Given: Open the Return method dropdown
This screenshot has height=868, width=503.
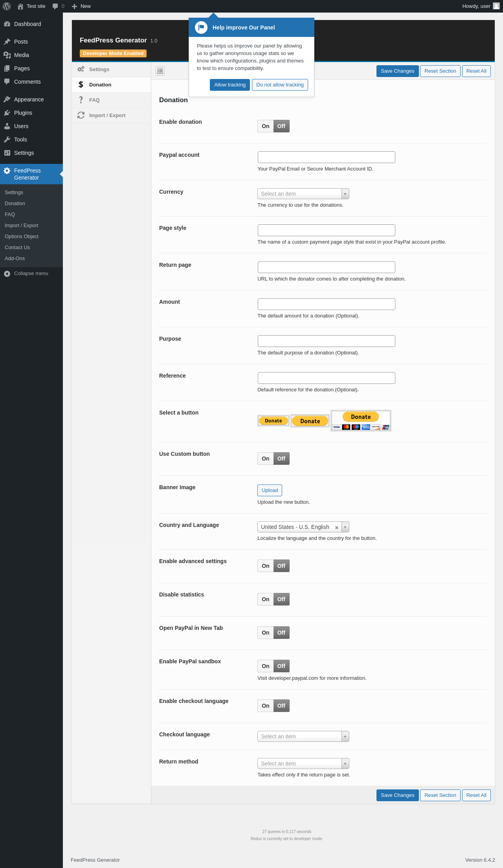Looking at the screenshot, I should (x=303, y=763).
